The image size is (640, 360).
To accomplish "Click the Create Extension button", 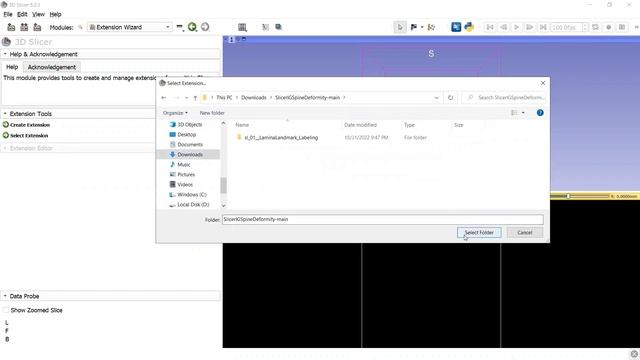I will [27, 125].
